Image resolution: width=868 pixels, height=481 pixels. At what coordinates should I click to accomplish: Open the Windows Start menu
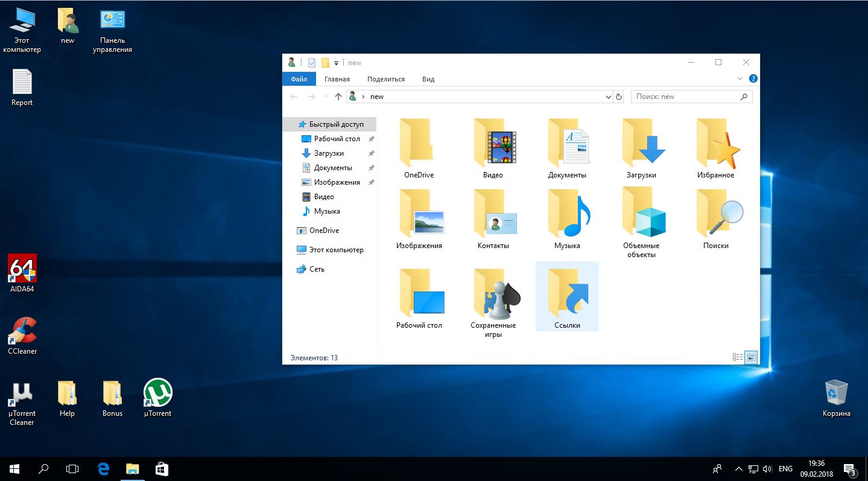(x=14, y=469)
